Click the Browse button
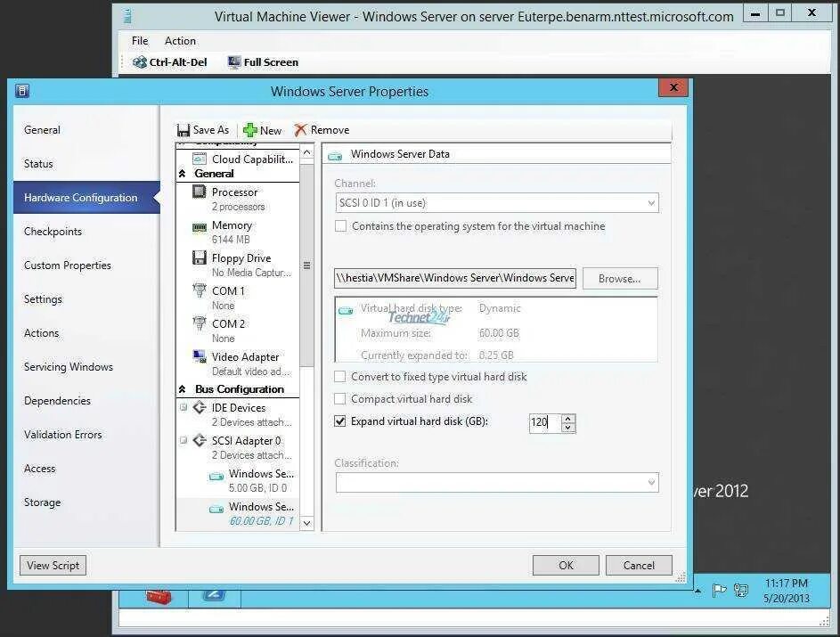Viewport: 840px width, 637px height. [x=620, y=279]
